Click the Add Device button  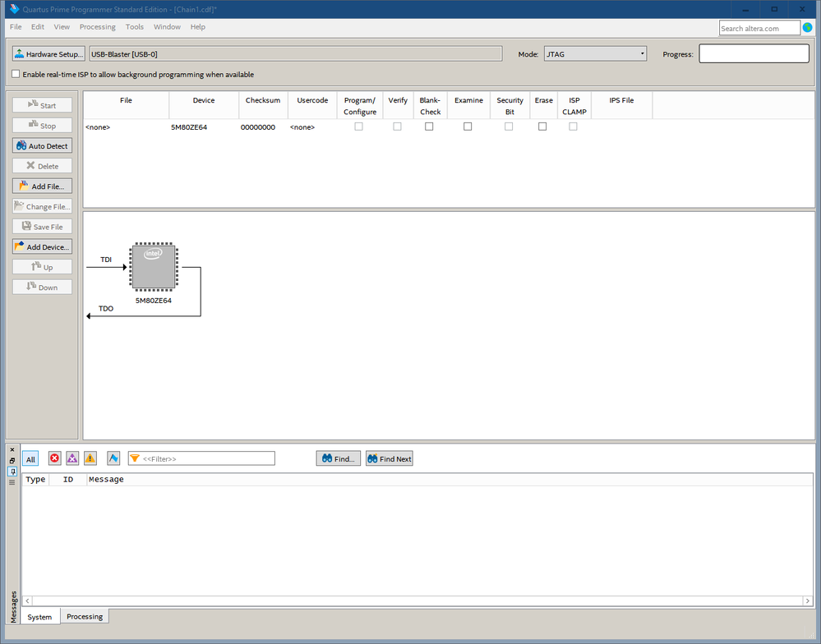click(43, 247)
